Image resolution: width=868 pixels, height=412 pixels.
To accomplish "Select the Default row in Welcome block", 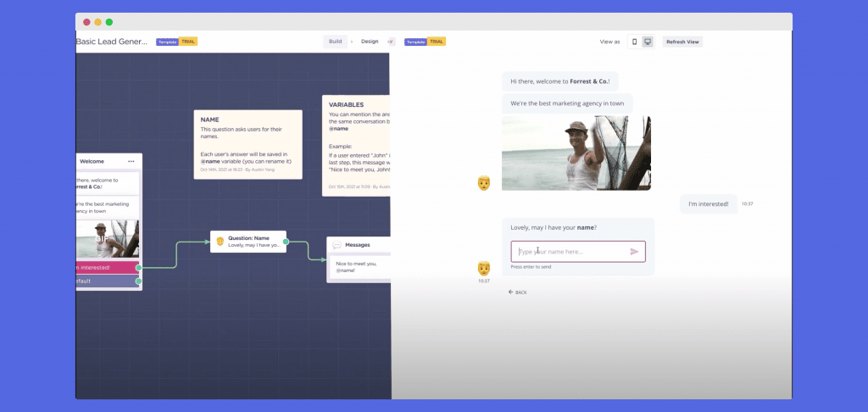I will 108,281.
